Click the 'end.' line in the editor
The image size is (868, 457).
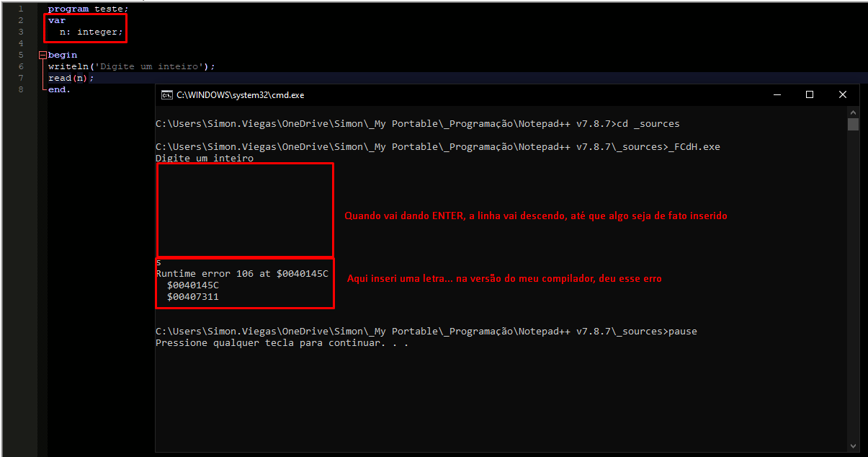[x=59, y=89]
